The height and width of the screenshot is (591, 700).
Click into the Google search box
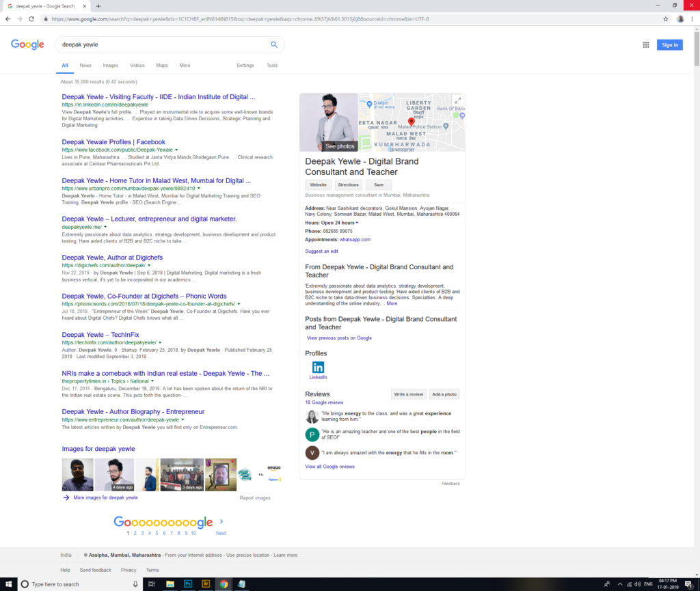pos(161,44)
